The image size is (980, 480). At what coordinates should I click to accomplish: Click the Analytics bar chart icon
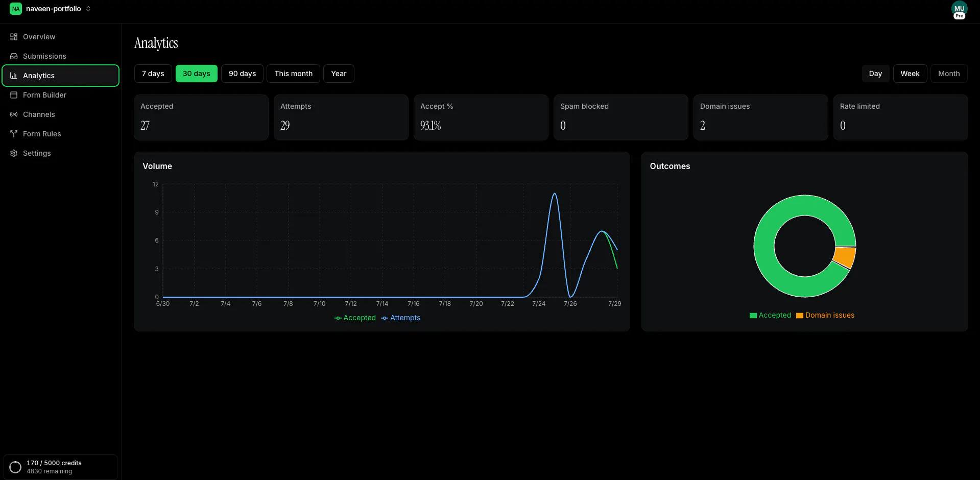pos(14,76)
